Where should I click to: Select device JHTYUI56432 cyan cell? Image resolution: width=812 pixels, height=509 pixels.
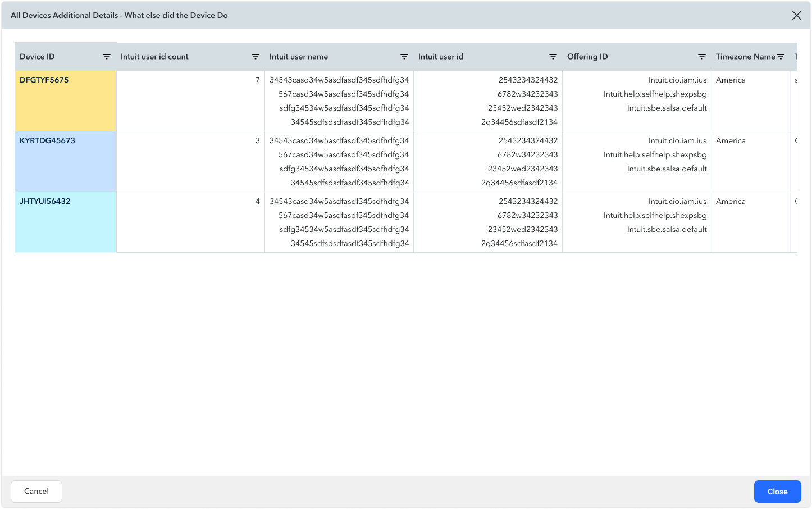[65, 222]
